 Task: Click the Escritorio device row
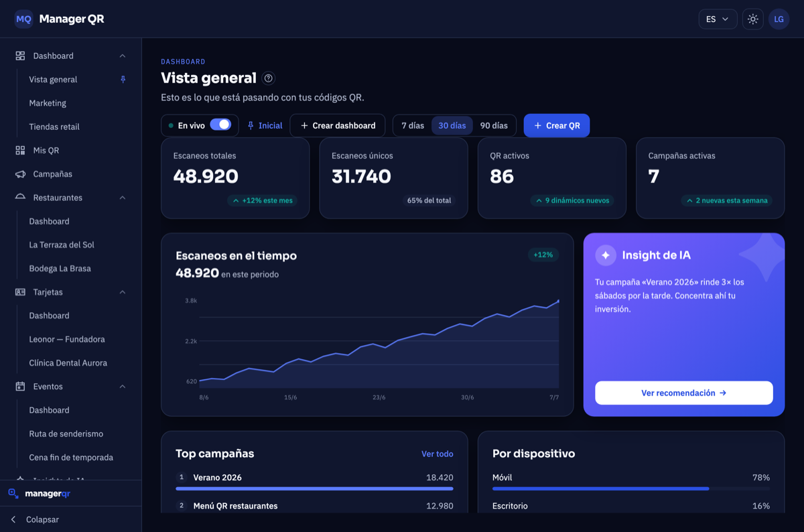click(x=631, y=506)
